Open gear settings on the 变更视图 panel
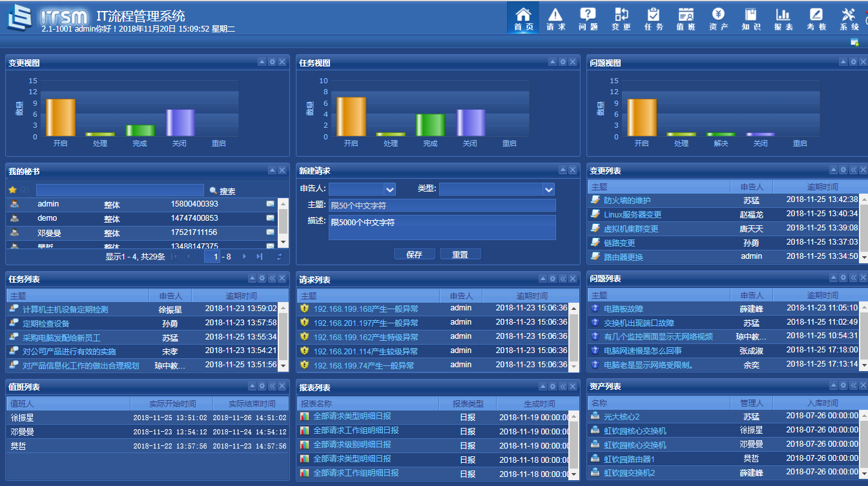Viewport: 868px width, 486px height. coord(272,62)
